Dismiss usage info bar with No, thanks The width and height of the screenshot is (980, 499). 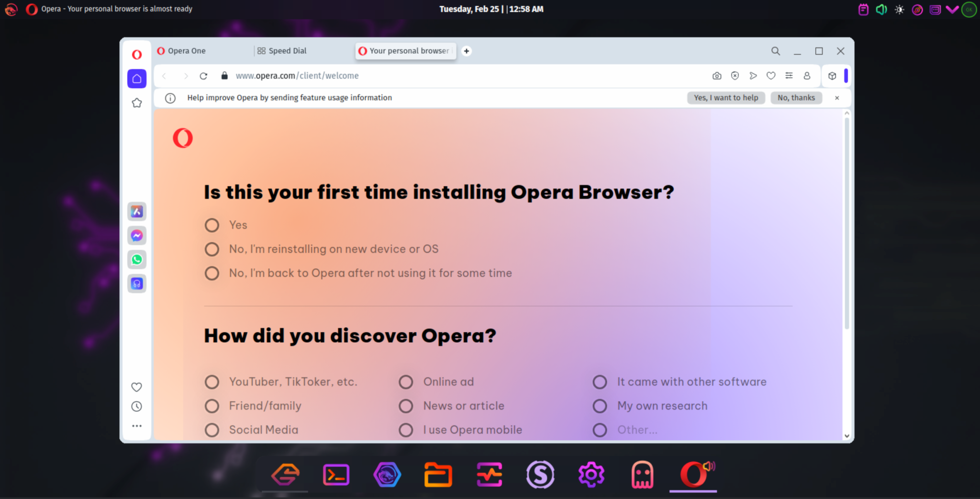[x=796, y=97]
